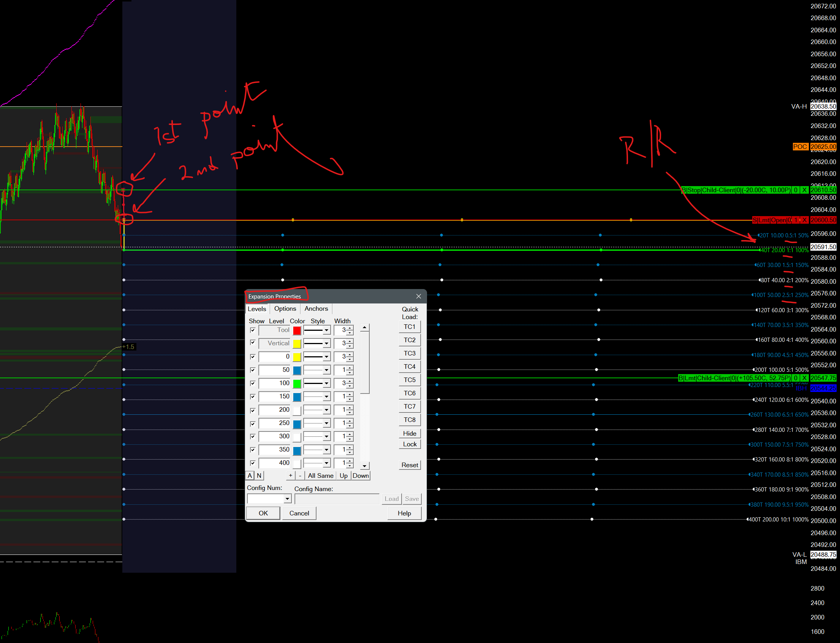
Task: Toggle Show checkbox for level 50
Action: [x=253, y=370]
